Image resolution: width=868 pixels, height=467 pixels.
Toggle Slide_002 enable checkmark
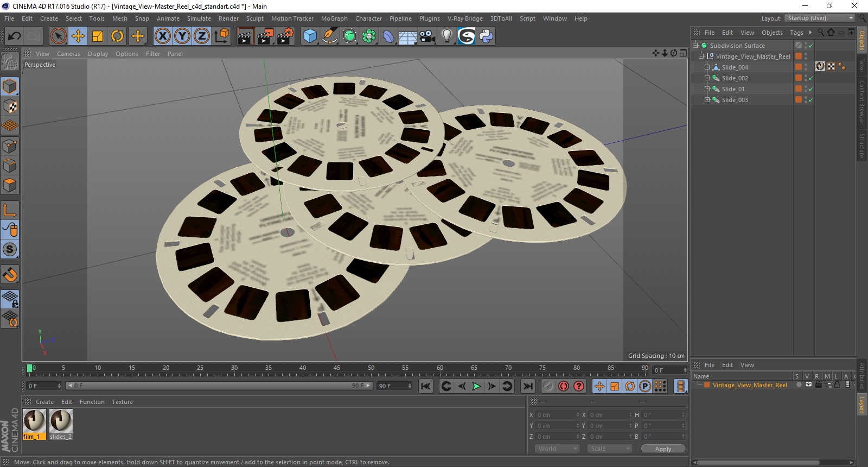click(811, 78)
